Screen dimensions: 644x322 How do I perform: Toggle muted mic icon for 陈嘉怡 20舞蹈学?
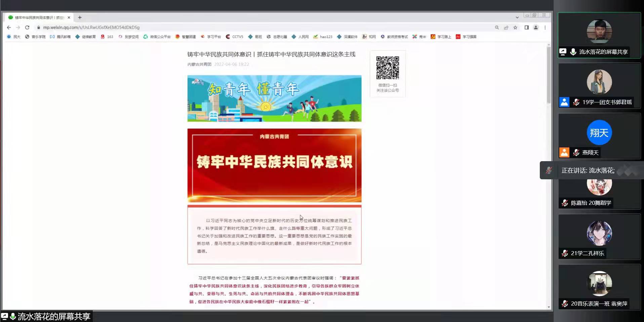[565, 203]
